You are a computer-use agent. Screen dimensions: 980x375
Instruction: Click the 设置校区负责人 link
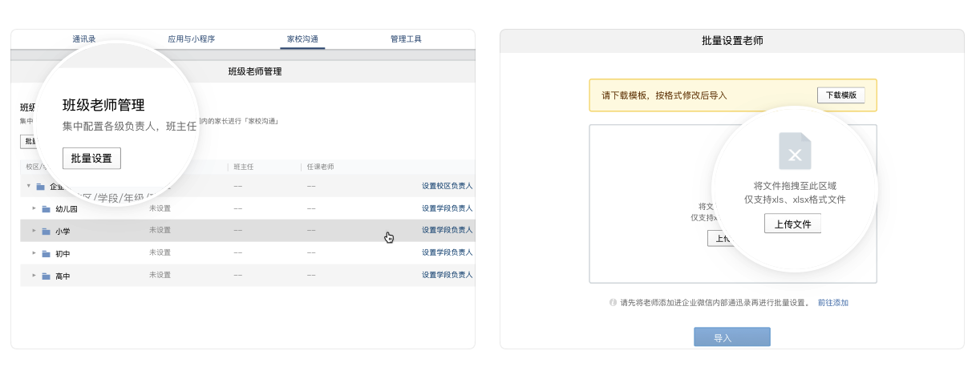[x=447, y=186]
